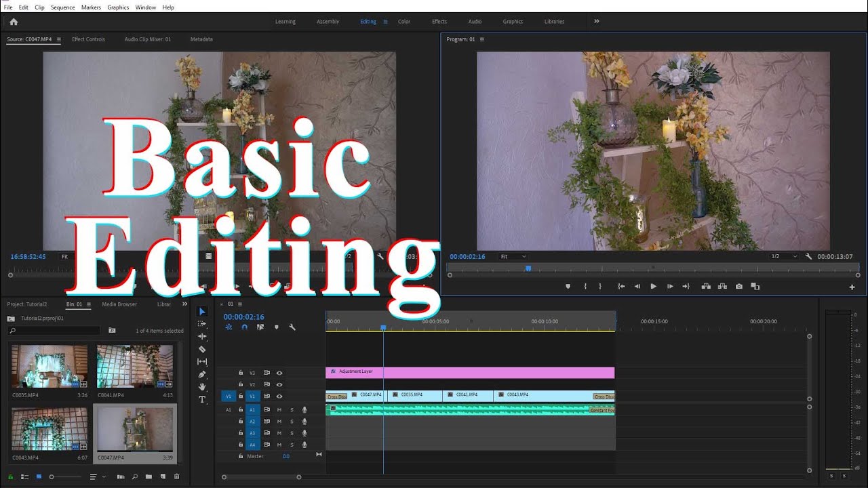Screen dimensions: 868x488
Task: Click the trash Clear icon in bin
Action: click(177, 477)
